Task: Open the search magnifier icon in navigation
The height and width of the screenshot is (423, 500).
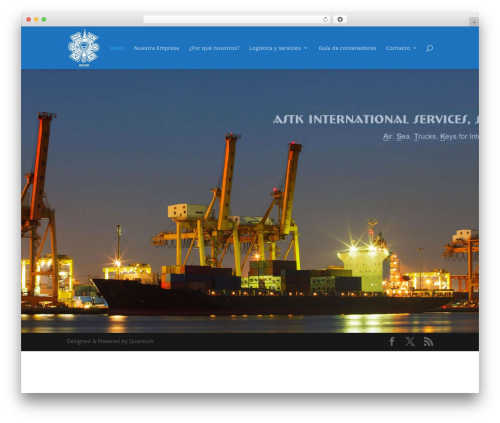Action: click(429, 48)
